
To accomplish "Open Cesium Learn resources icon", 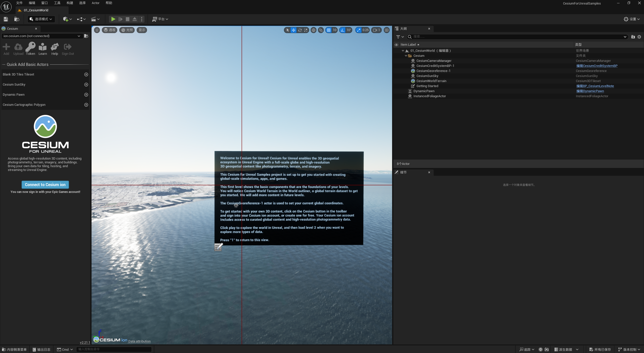I will tap(43, 47).
